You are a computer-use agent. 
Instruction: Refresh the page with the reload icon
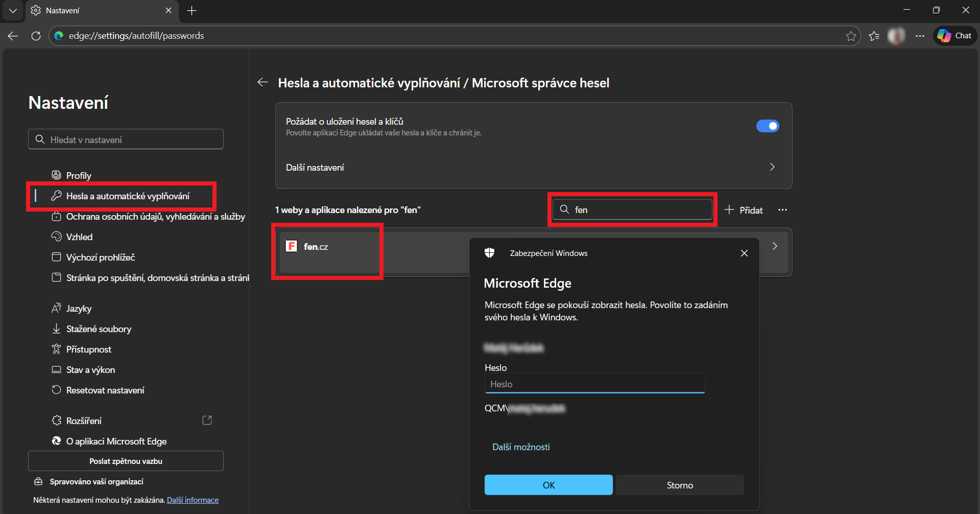pyautogui.click(x=36, y=36)
